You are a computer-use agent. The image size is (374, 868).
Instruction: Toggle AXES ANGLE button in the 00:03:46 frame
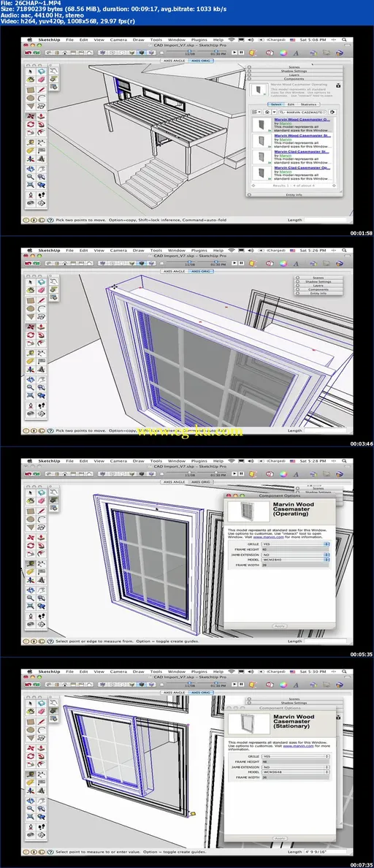point(175,271)
